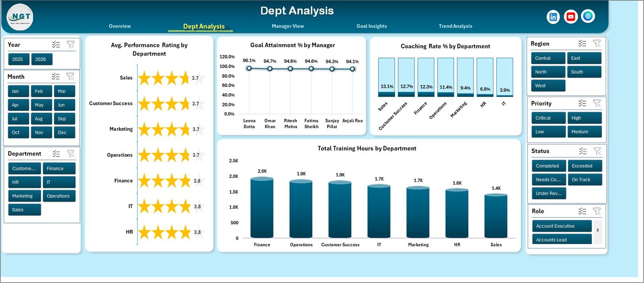Screen dimensions: 644x283
Task: Toggle multi-select on Priority slicer
Action: point(582,103)
